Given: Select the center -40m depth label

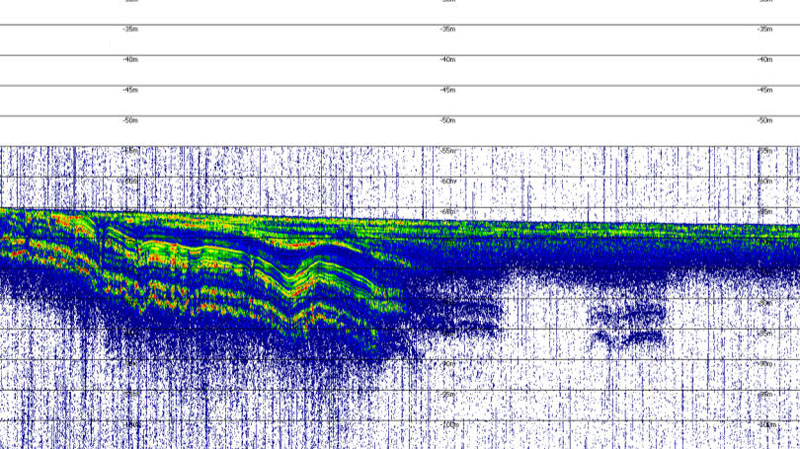Looking at the screenshot, I should 448,60.
